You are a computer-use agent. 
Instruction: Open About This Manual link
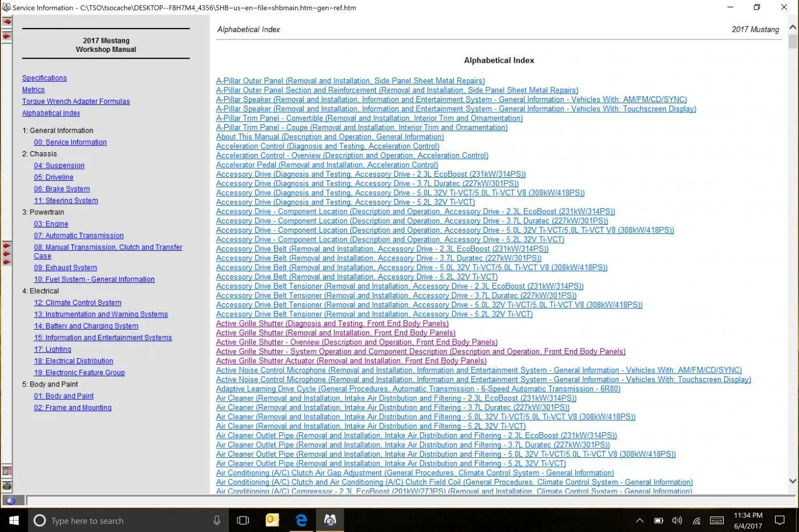pyautogui.click(x=330, y=137)
